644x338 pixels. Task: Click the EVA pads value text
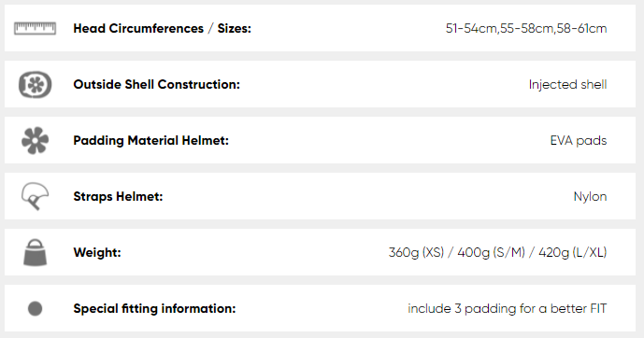pos(579,140)
